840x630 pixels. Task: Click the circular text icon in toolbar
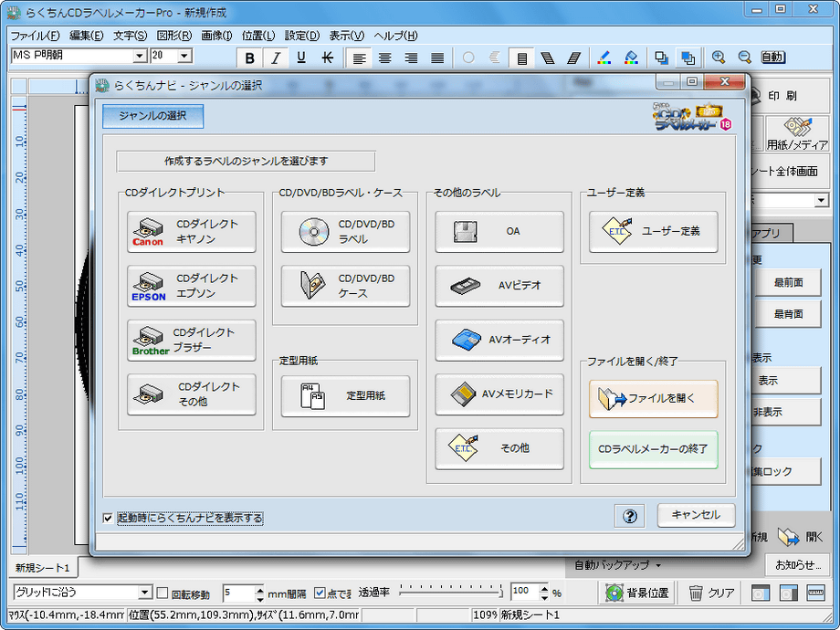click(x=468, y=58)
